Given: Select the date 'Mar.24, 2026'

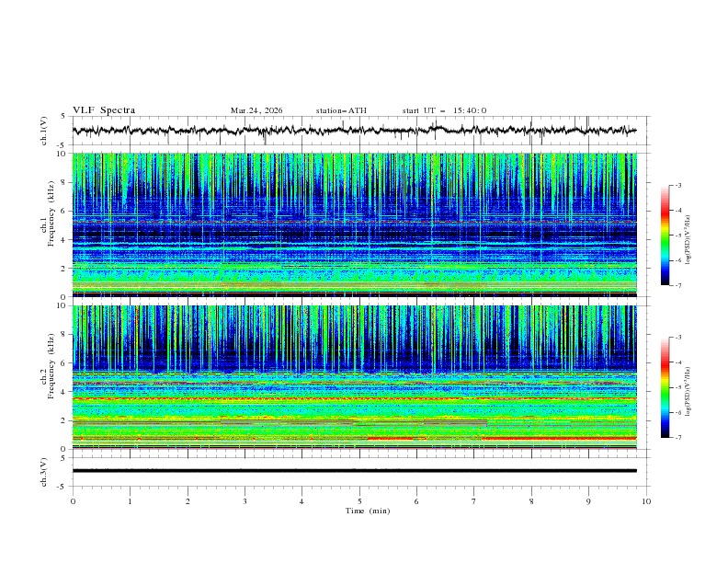Looking at the screenshot, I should point(256,110).
